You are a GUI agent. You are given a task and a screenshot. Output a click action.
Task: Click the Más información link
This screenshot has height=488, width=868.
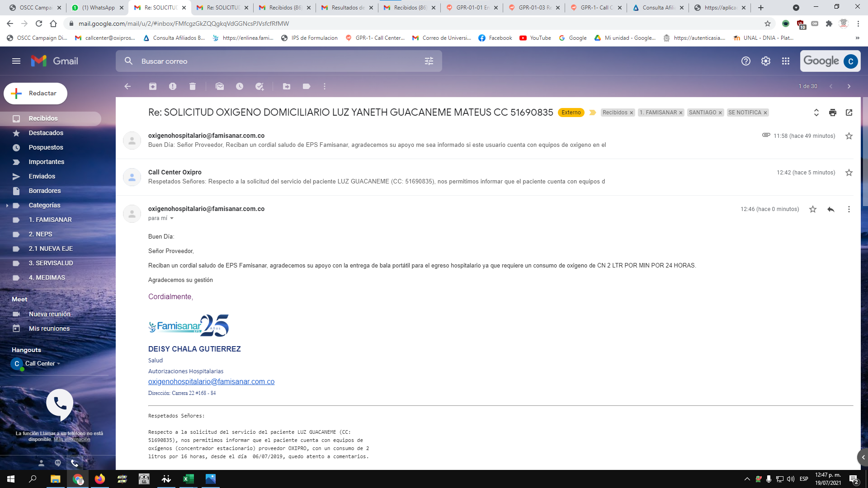coord(72,440)
